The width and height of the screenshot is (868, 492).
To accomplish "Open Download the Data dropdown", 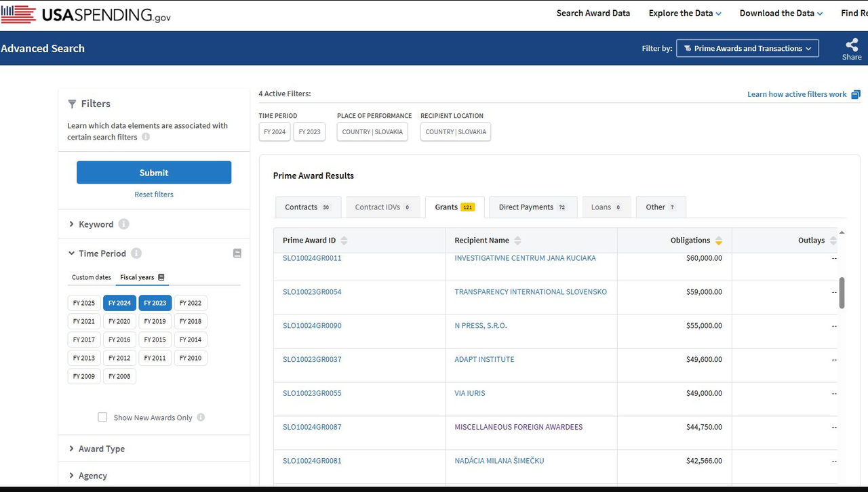I will 781,13.
